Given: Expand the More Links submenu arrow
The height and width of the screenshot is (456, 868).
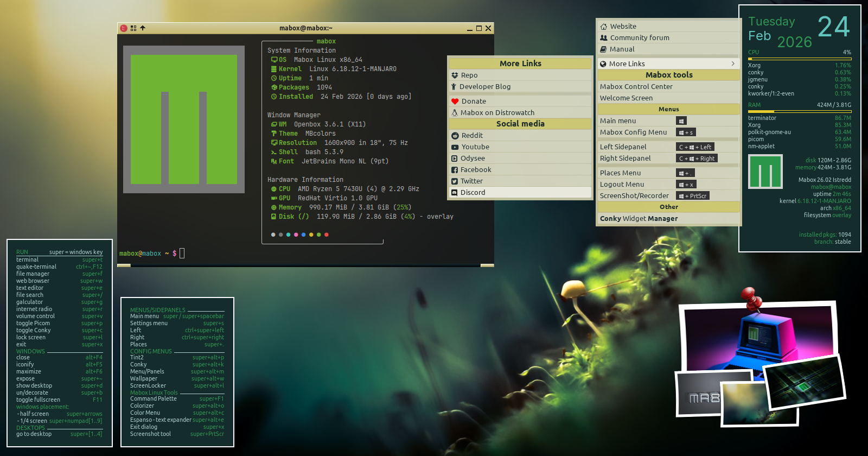Looking at the screenshot, I should tap(733, 64).
